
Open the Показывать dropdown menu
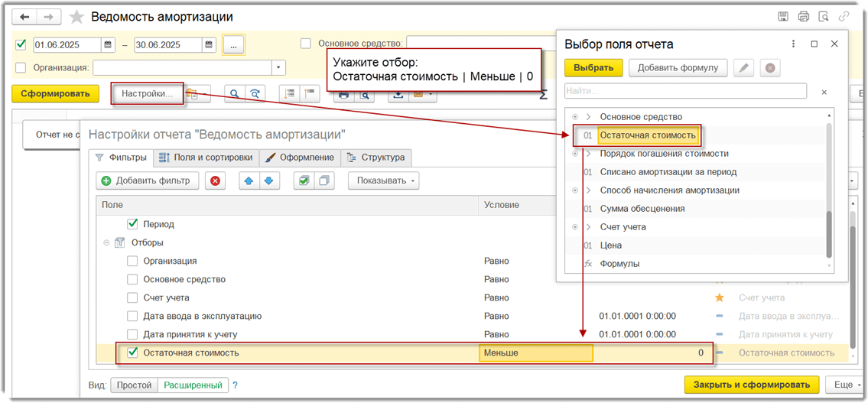(383, 180)
